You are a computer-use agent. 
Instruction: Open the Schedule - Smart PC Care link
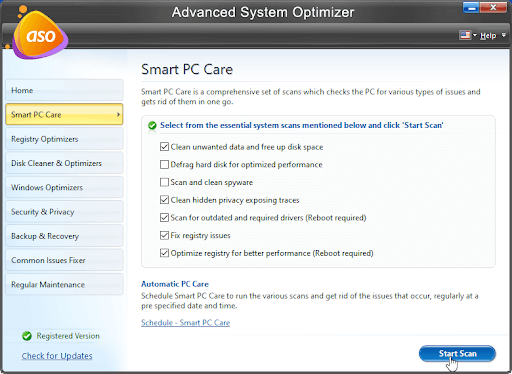pos(185,323)
